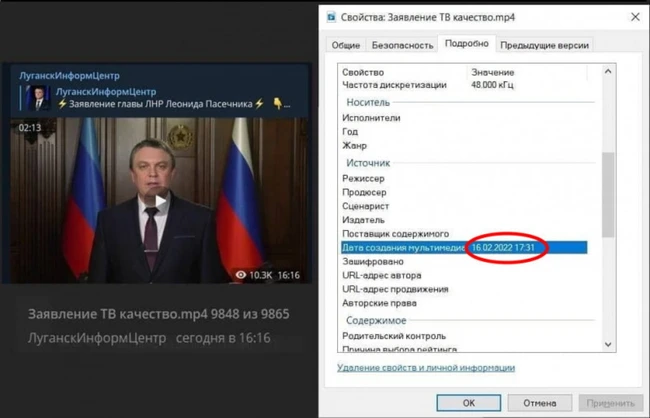Close the Свойства properties dialog

(635, 17)
